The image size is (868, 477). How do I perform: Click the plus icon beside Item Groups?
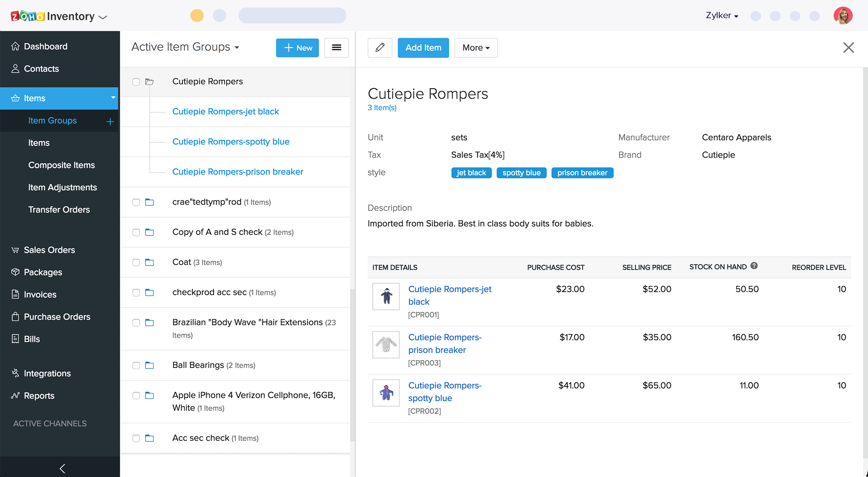tap(110, 121)
